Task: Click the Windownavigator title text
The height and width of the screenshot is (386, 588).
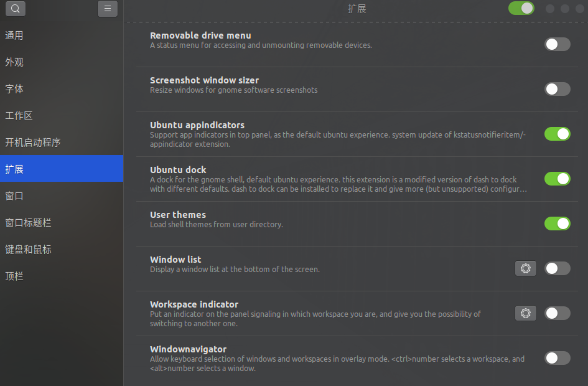Action: (x=189, y=349)
